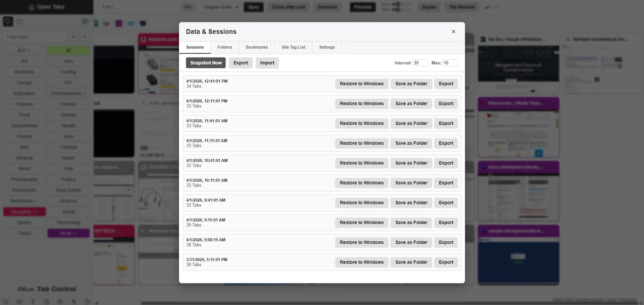Click the Interval input field
The width and height of the screenshot is (644, 305).
click(420, 63)
